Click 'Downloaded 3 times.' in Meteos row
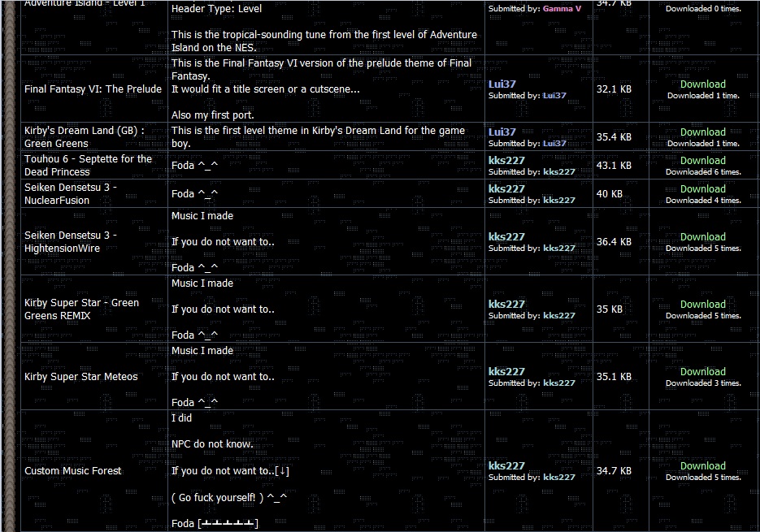The image size is (760, 532). (x=703, y=383)
